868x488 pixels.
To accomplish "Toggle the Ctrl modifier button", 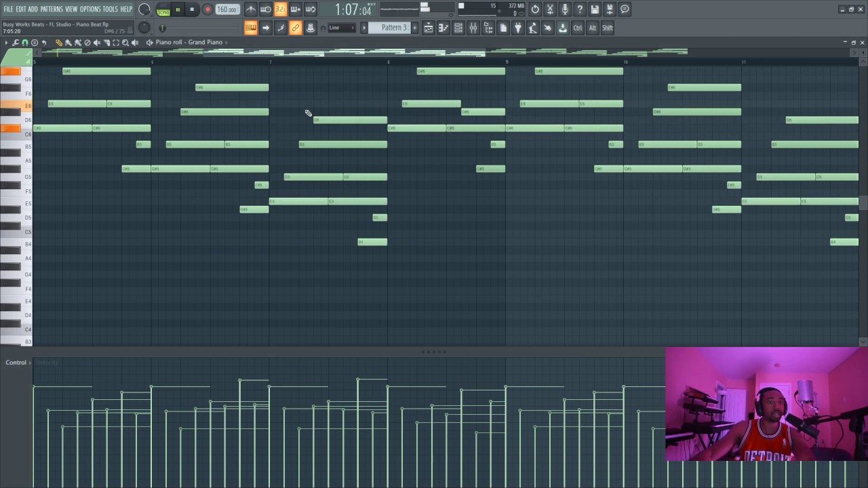I will [578, 28].
